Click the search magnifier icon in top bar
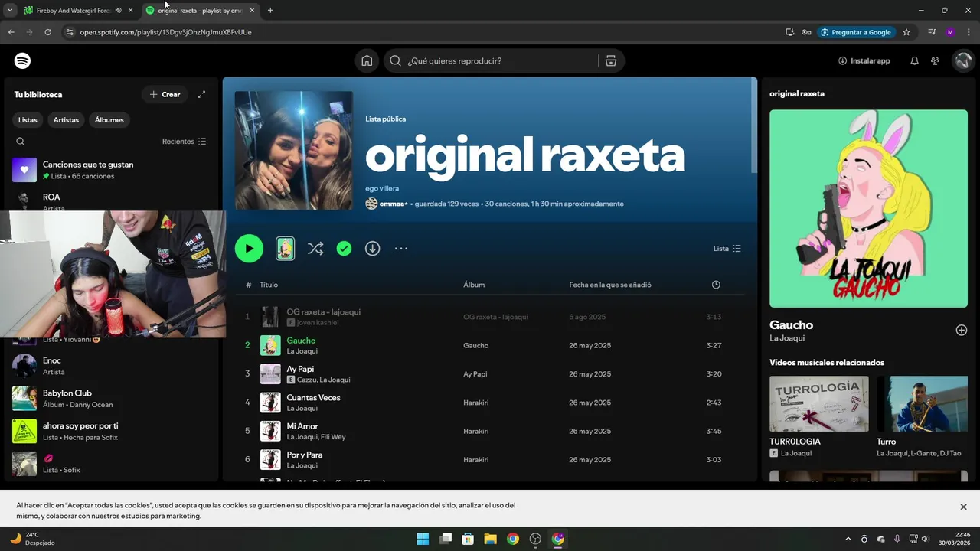This screenshot has height=551, width=980. click(395, 60)
